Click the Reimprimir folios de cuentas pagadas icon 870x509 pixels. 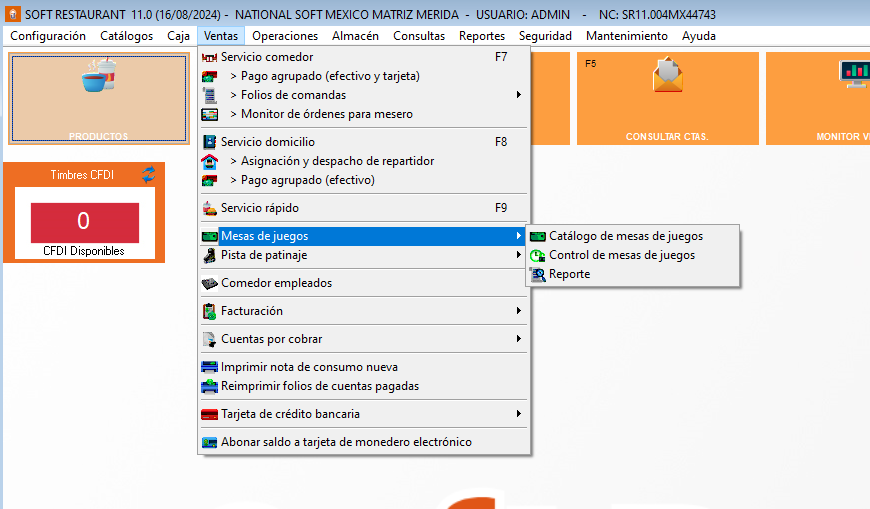[209, 386]
